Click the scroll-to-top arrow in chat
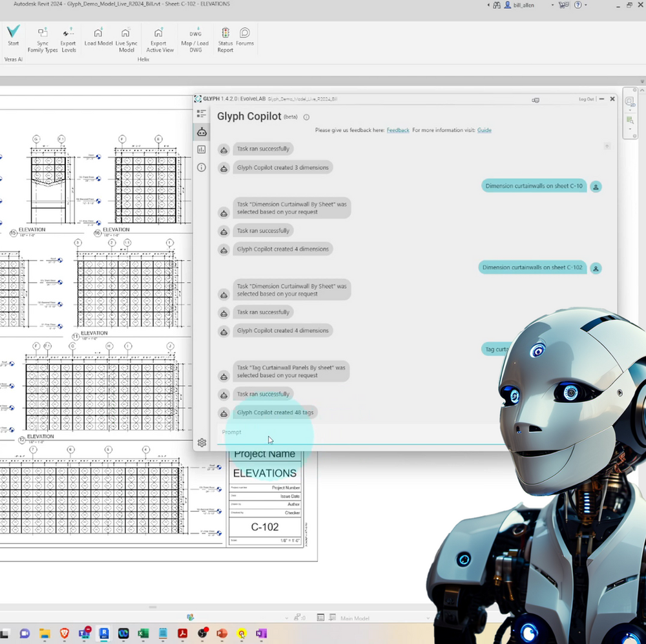The height and width of the screenshot is (644, 646). coord(607,146)
